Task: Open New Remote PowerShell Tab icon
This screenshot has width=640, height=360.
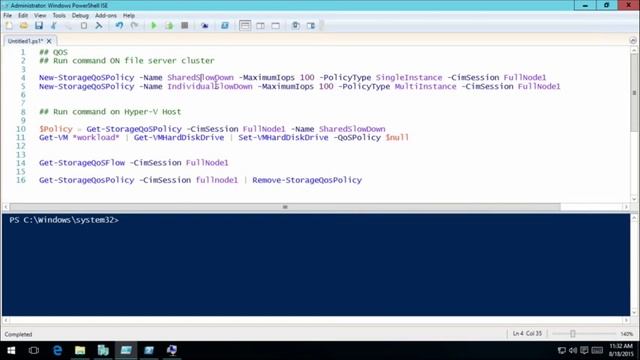Action: click(x=204, y=26)
